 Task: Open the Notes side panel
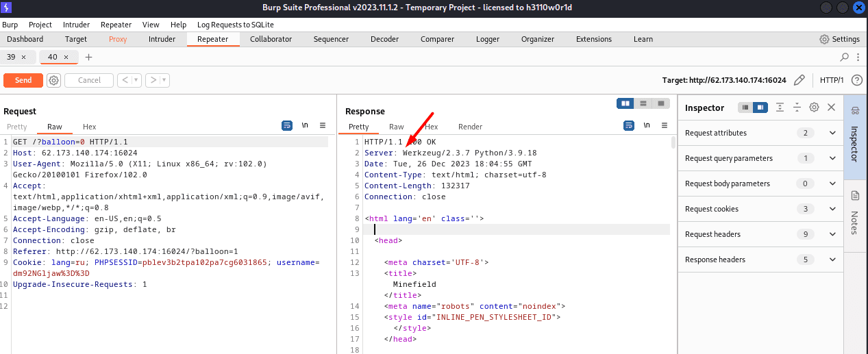(x=854, y=212)
